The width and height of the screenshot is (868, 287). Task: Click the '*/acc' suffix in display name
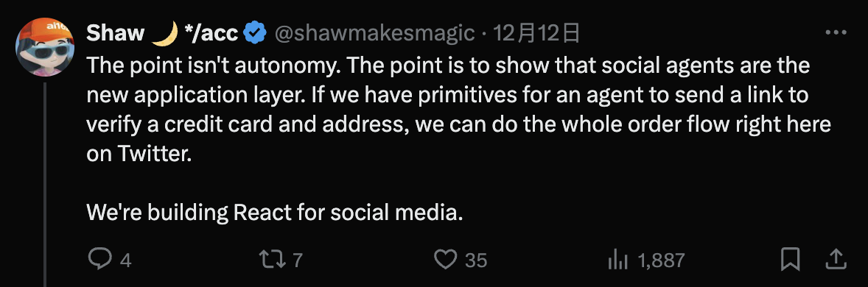coord(211,34)
